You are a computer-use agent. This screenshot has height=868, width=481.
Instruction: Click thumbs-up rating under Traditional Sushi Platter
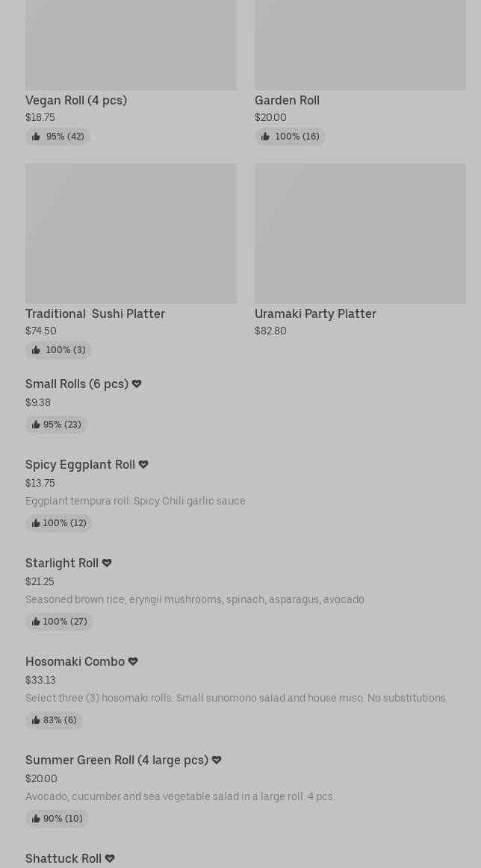point(58,350)
